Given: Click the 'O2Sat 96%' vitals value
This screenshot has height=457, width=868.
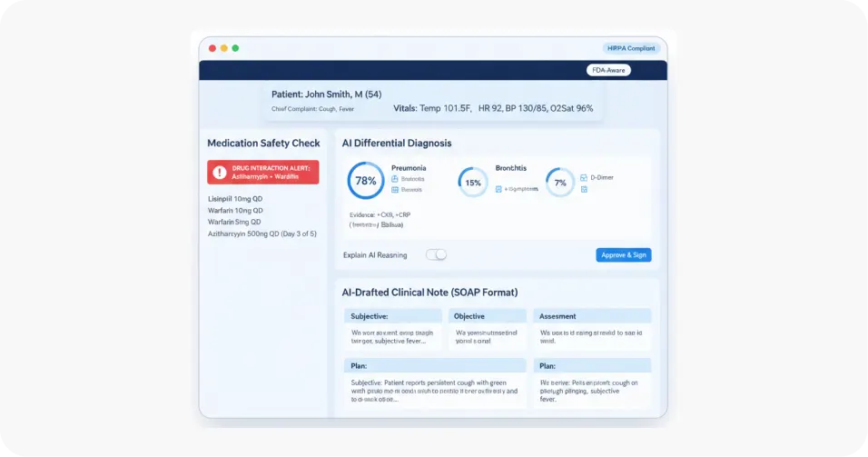Looking at the screenshot, I should coord(572,109).
